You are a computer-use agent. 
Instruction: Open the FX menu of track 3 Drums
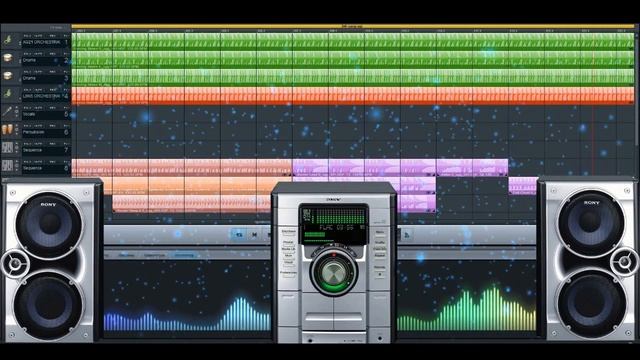[66, 72]
